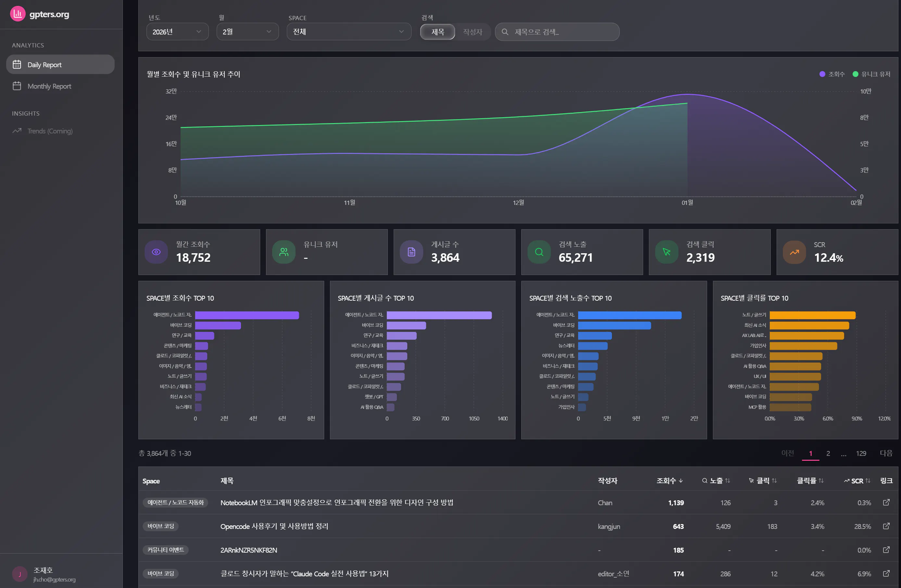Click the Monthly Report calendar icon
The height and width of the screenshot is (588, 901).
point(17,86)
